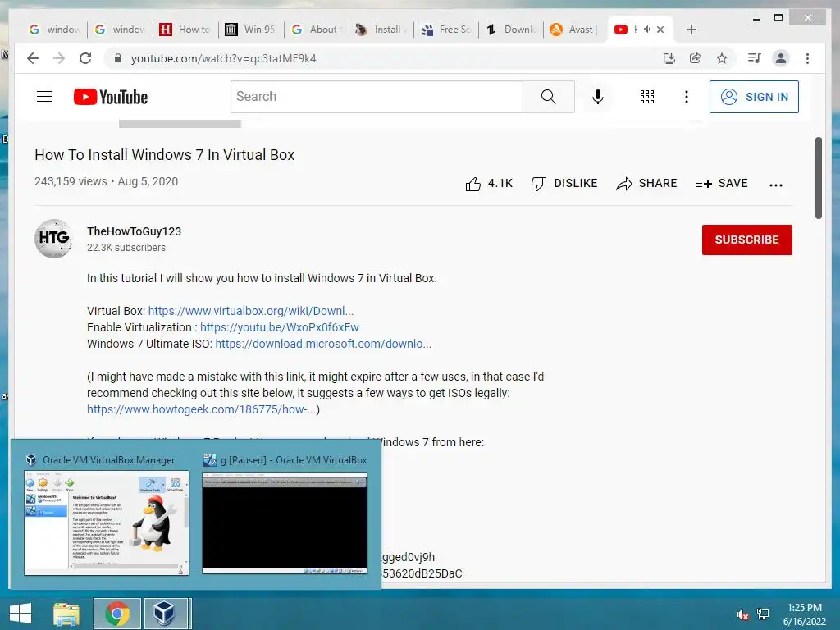Open the YouTube apps grid icon

pos(647,97)
